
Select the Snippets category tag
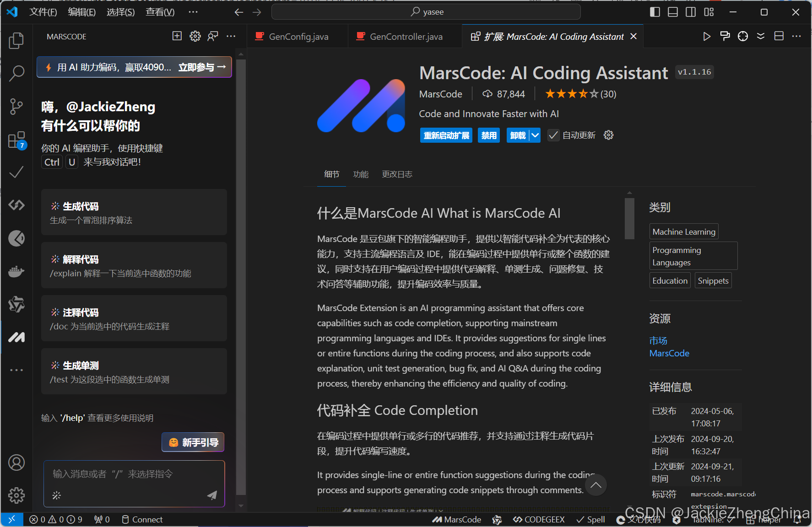pyautogui.click(x=713, y=280)
